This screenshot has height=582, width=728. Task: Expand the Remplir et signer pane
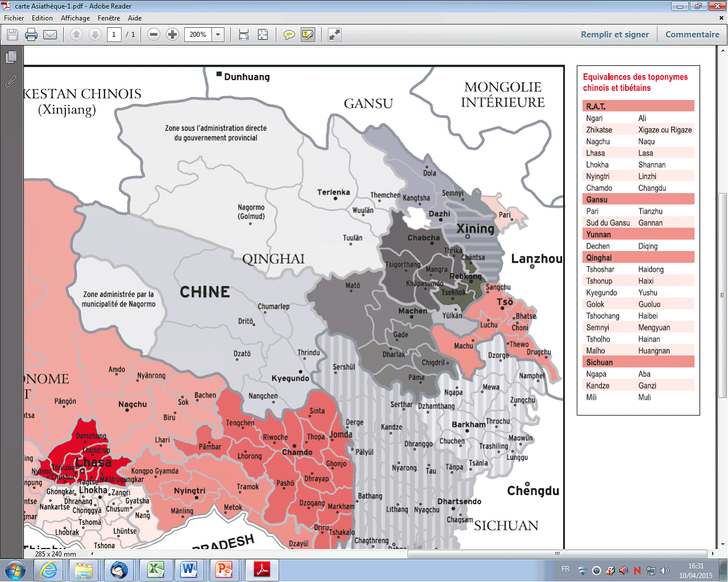[x=614, y=35]
